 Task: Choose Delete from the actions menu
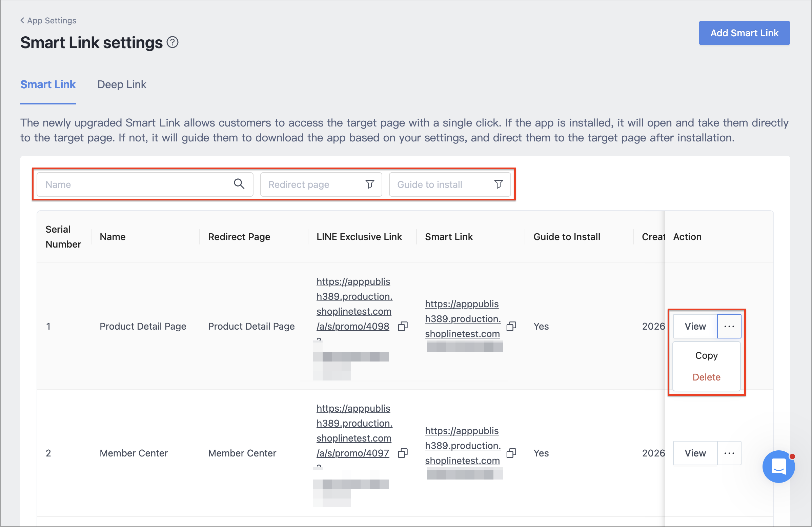706,377
